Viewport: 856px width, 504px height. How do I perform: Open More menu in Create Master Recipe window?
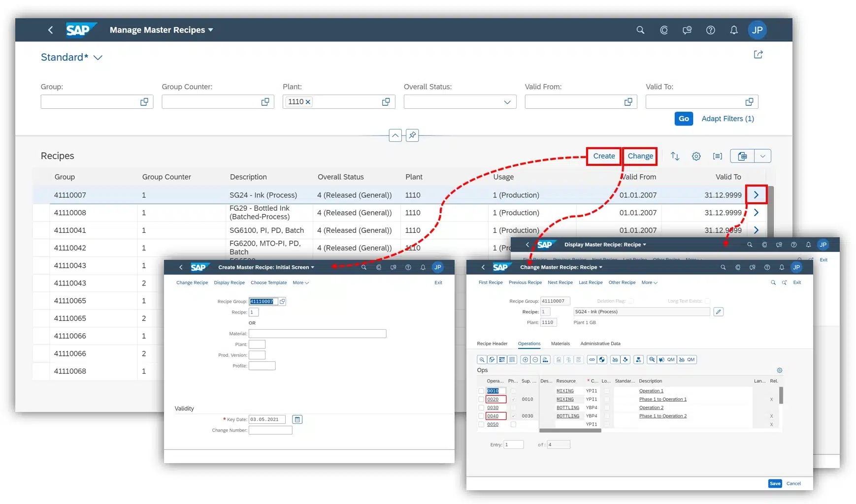(300, 283)
